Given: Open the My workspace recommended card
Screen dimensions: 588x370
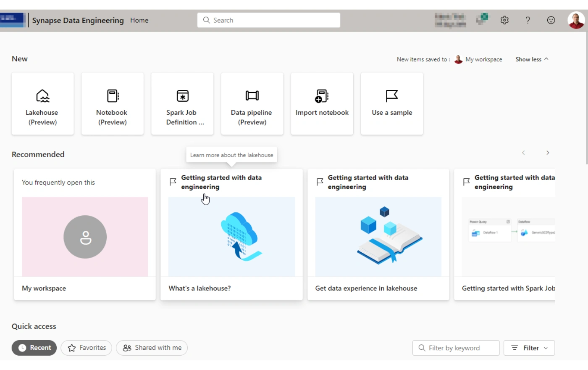Looking at the screenshot, I should click(x=85, y=235).
